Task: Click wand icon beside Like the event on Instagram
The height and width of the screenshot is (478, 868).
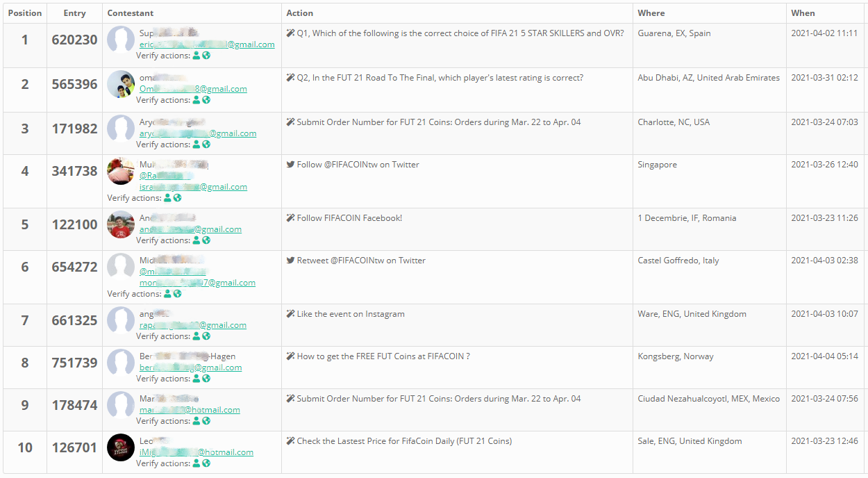Action: [x=290, y=314]
